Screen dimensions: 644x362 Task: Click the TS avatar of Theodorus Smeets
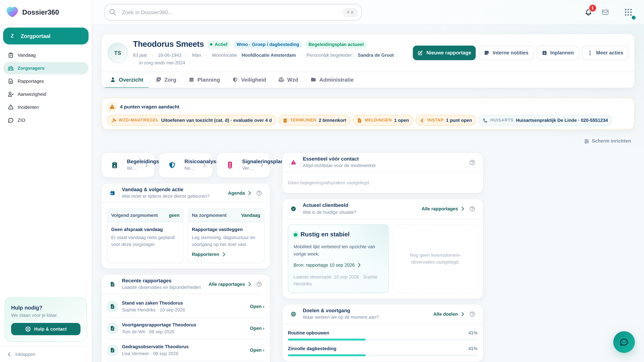pos(117,53)
